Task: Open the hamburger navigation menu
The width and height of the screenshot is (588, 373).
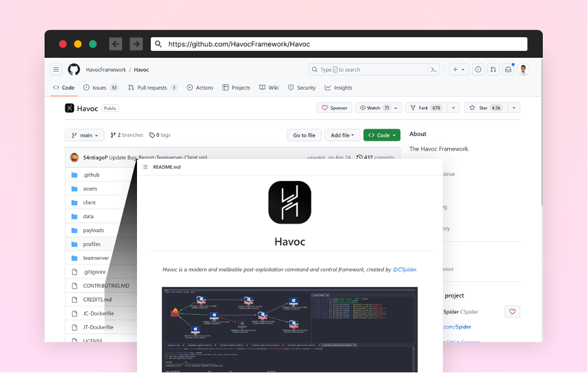Action: (x=56, y=70)
